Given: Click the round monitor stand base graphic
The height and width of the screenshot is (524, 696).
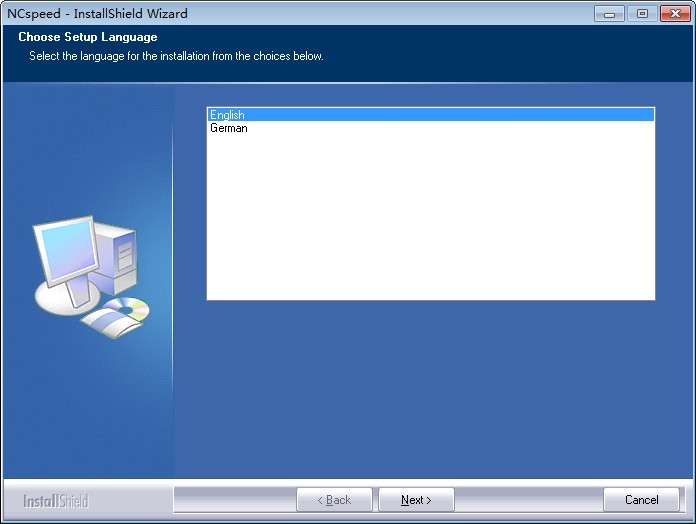Looking at the screenshot, I should pos(67,299).
